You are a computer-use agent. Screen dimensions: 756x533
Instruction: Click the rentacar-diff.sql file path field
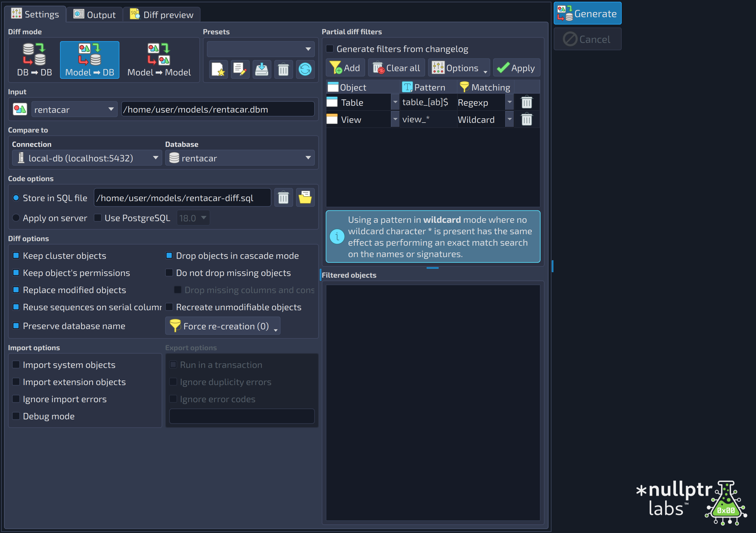pos(182,198)
